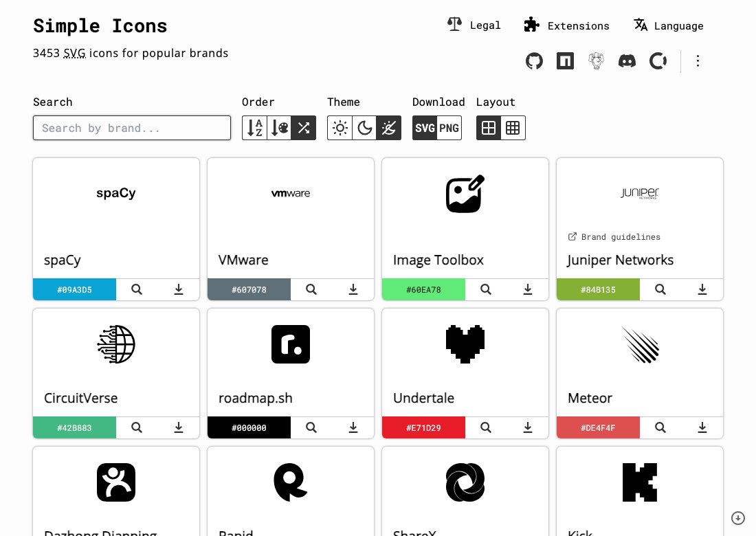
Task: Open the Language menu
Action: (x=669, y=25)
